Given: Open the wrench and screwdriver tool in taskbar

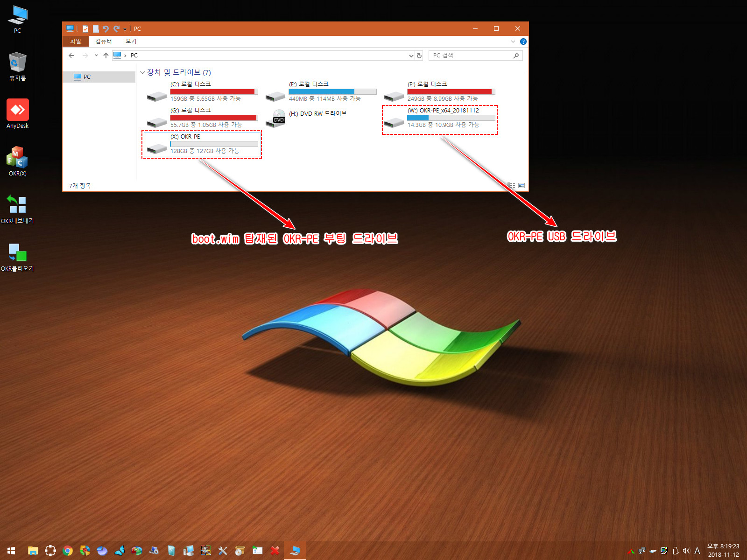Looking at the screenshot, I should (x=223, y=551).
